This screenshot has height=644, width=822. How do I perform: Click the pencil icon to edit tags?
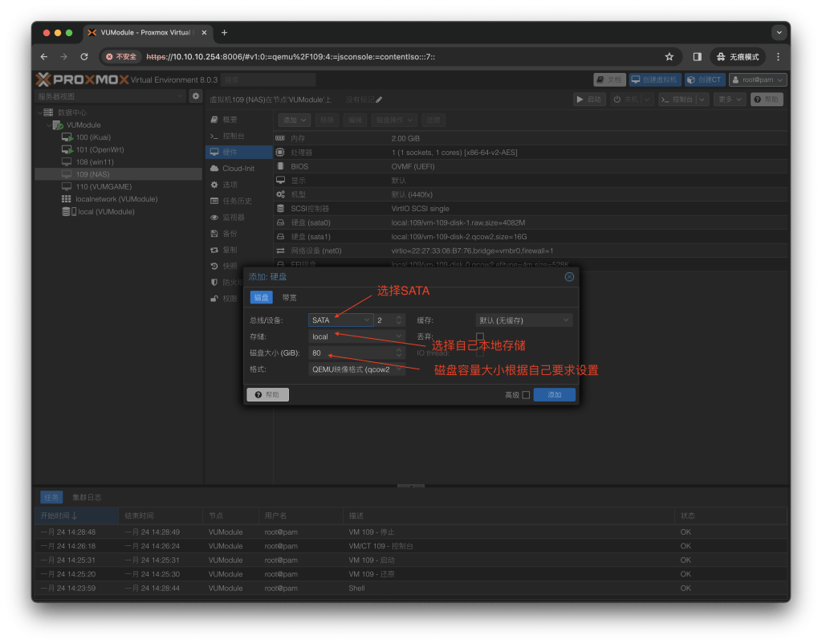coord(379,100)
